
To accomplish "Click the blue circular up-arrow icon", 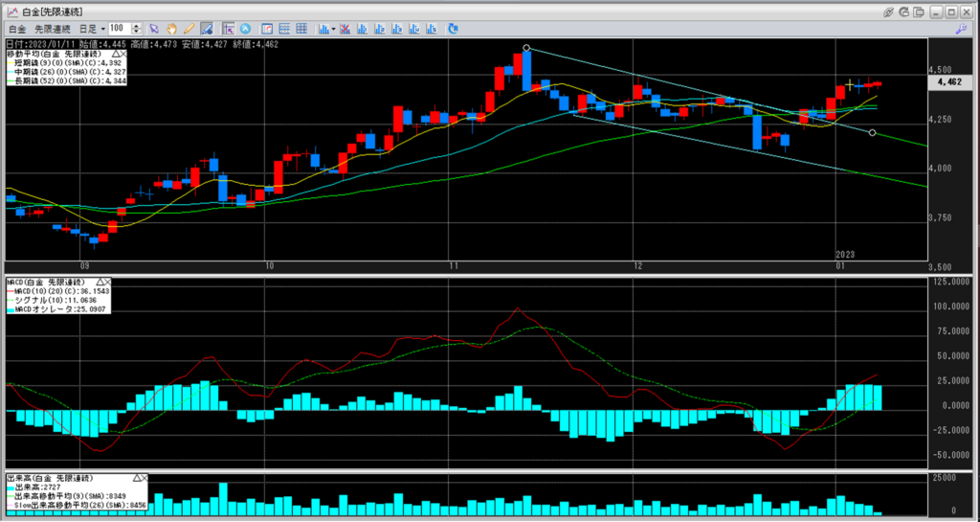I will pyautogui.click(x=245, y=29).
